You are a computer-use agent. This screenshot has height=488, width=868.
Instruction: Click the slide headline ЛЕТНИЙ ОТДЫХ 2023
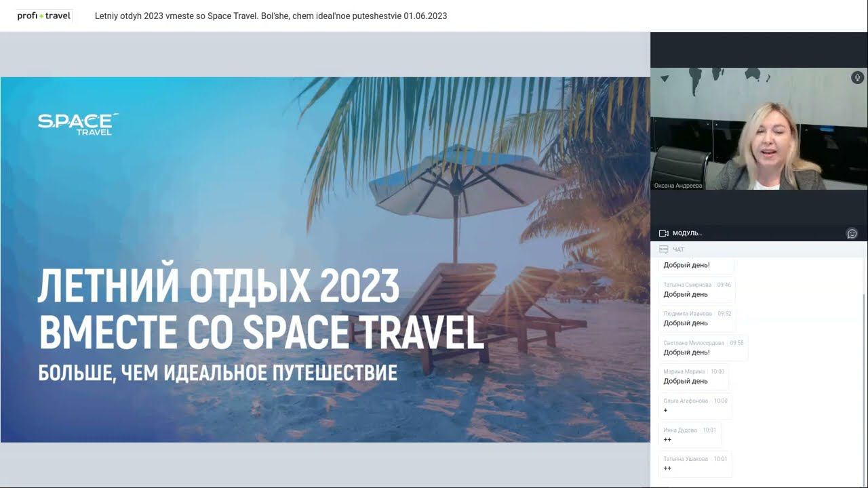click(x=218, y=285)
